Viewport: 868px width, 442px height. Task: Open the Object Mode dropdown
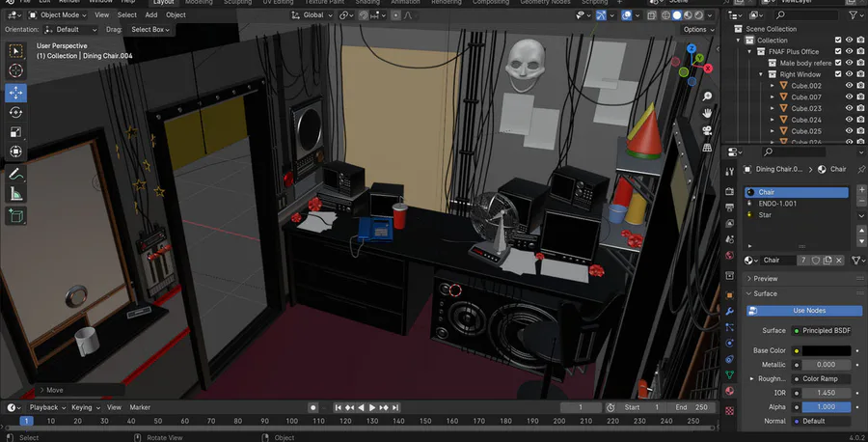tap(58, 14)
